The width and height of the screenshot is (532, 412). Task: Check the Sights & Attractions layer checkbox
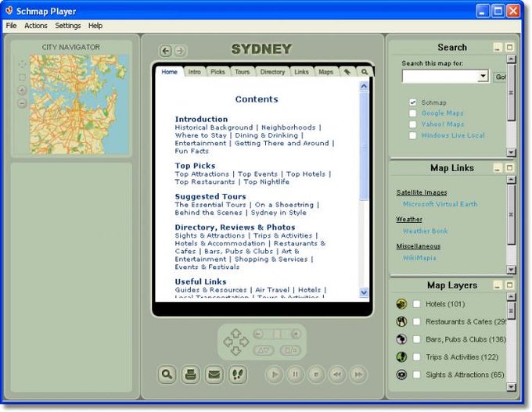coord(416,374)
